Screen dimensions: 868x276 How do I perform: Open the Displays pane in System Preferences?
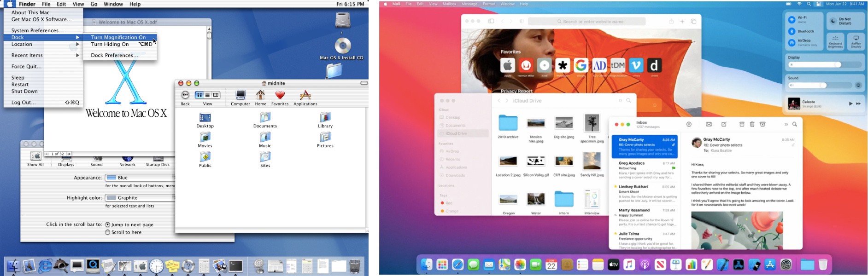[66, 161]
